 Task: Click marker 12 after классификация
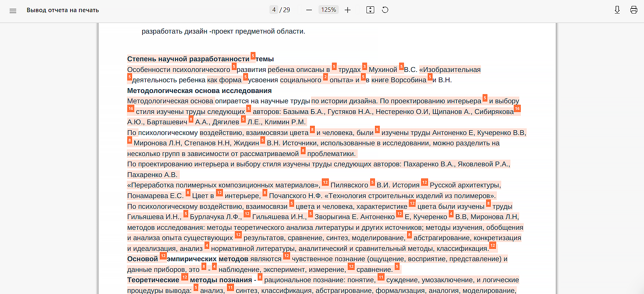(493, 245)
